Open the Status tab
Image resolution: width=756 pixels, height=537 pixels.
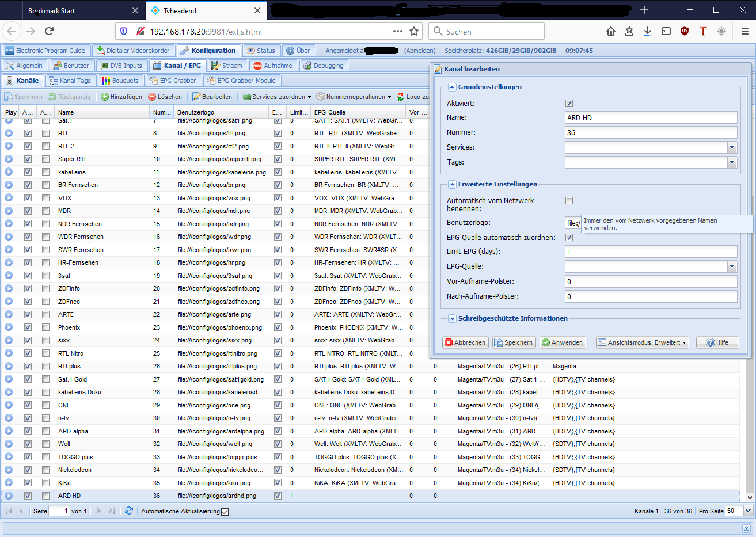[261, 51]
